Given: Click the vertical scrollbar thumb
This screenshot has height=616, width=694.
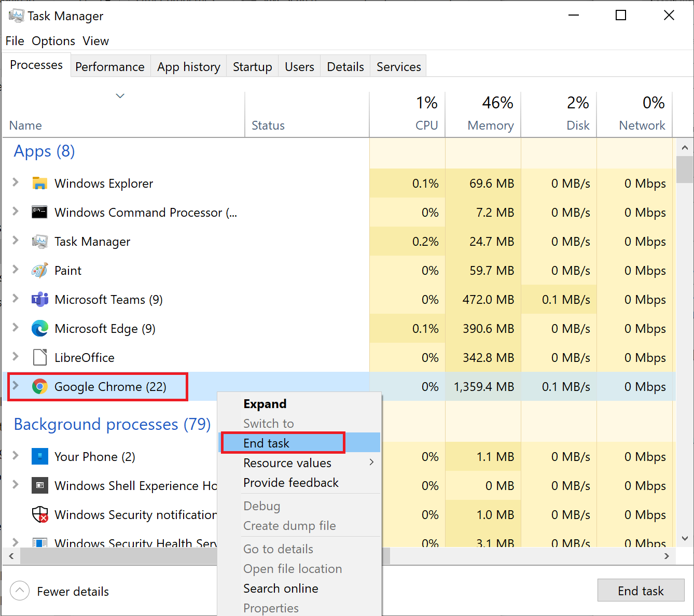Looking at the screenshot, I should (x=685, y=169).
